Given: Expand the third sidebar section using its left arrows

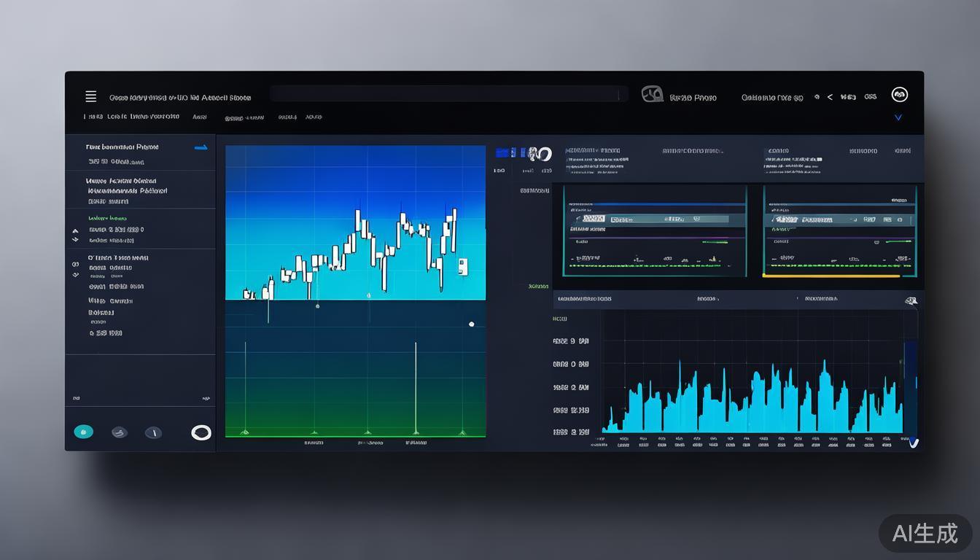Looking at the screenshot, I should pos(75,269).
